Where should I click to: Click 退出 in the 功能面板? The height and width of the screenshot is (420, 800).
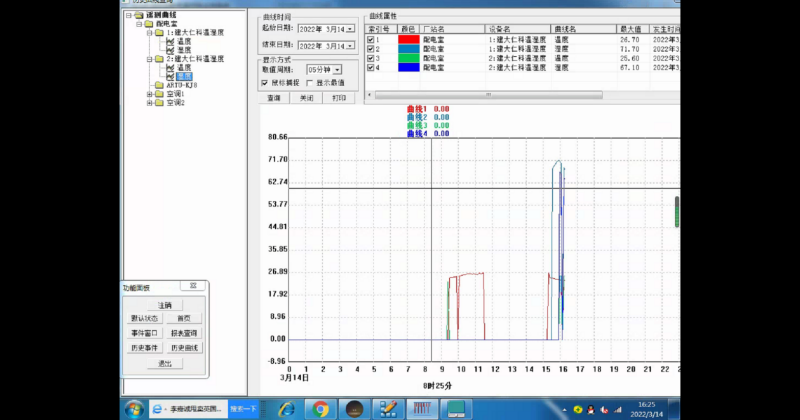[x=164, y=363]
